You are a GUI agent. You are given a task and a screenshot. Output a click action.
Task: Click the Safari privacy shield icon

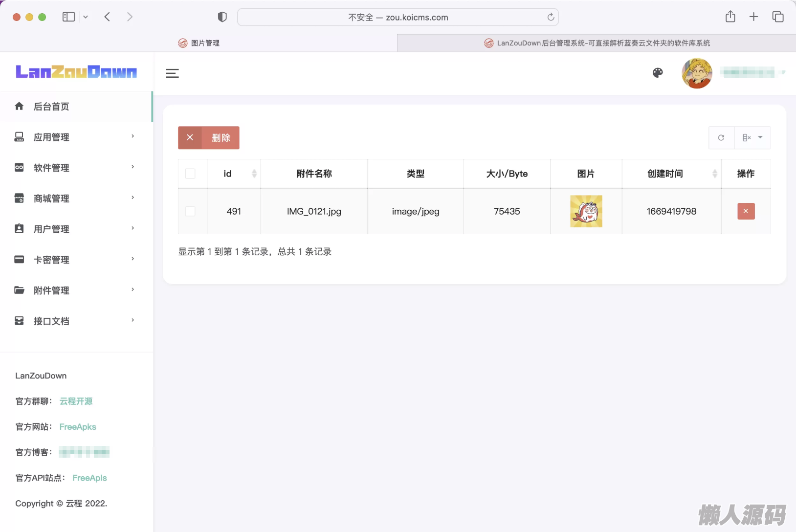[222, 17]
